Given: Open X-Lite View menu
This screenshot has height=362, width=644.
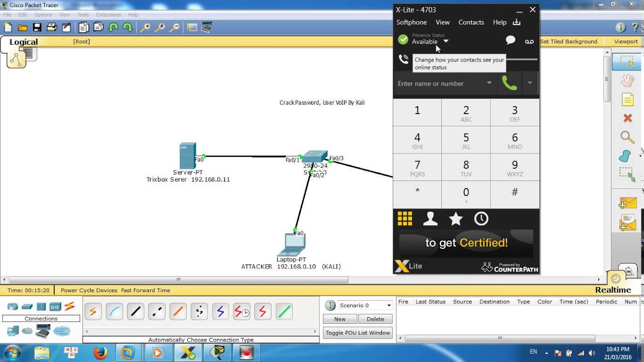Looking at the screenshot, I should pos(443,22).
